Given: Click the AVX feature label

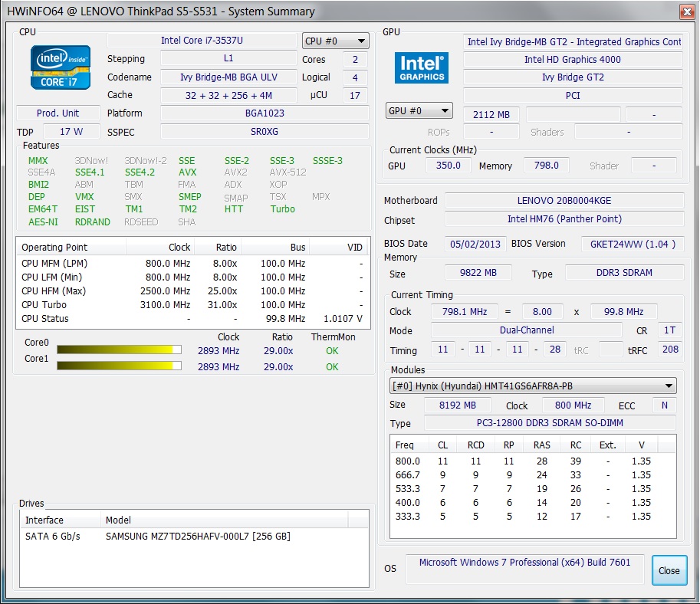Looking at the screenshot, I should (188, 172).
